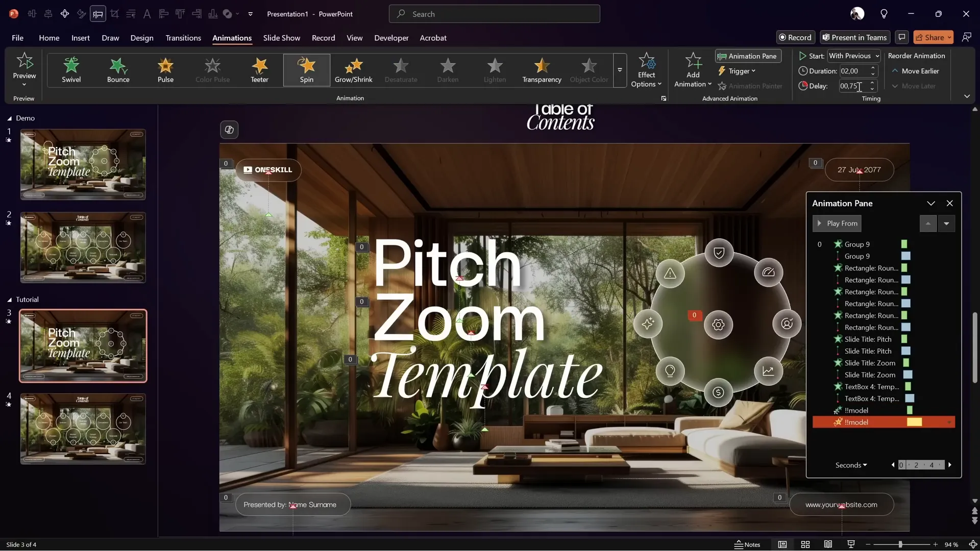The width and height of the screenshot is (980, 551).
Task: Apply the Grow/Shrink animation
Action: coord(353,70)
